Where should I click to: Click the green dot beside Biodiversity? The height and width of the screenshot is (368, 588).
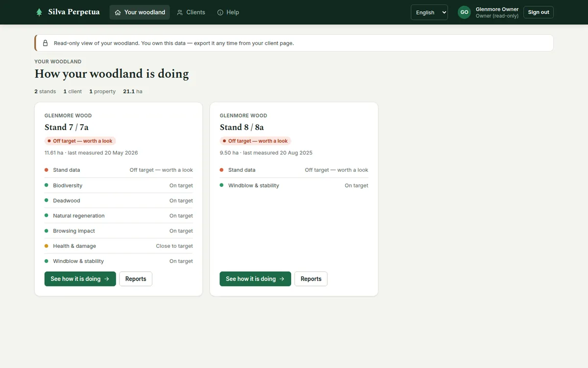click(47, 185)
